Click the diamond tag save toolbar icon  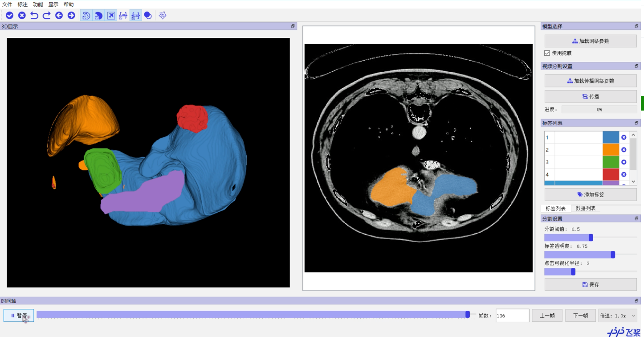163,16
